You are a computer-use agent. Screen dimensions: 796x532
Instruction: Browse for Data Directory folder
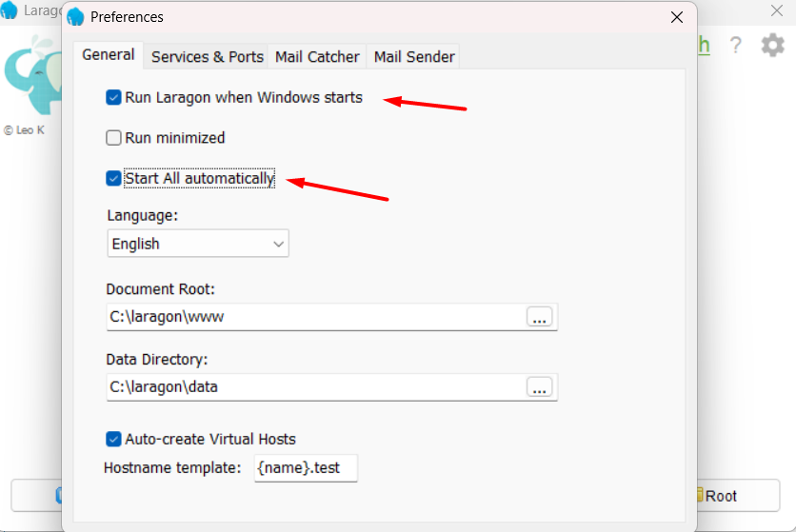click(540, 387)
